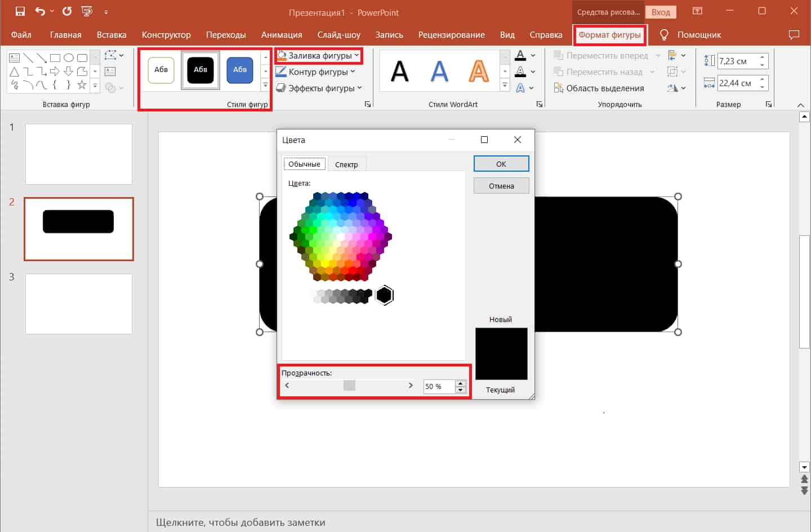Switch to the Анимация tab

[282, 35]
